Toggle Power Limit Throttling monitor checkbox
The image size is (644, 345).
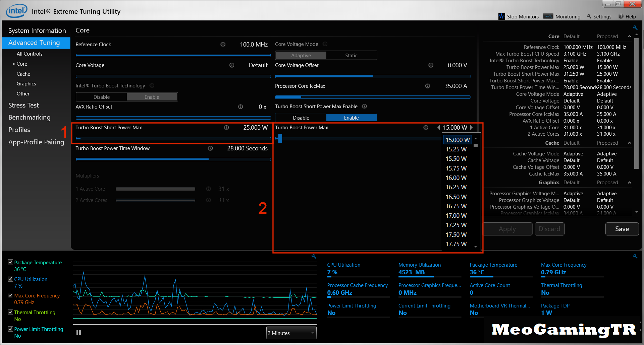[x=10, y=329]
